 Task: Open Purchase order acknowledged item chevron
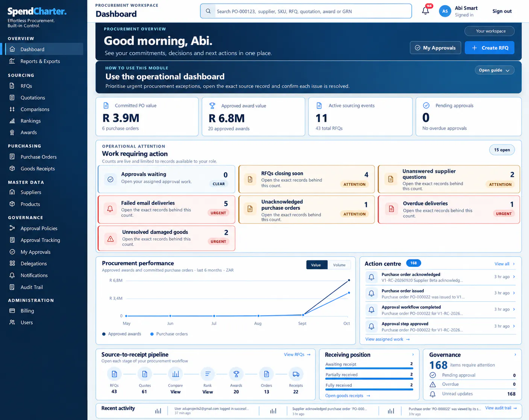(x=514, y=277)
